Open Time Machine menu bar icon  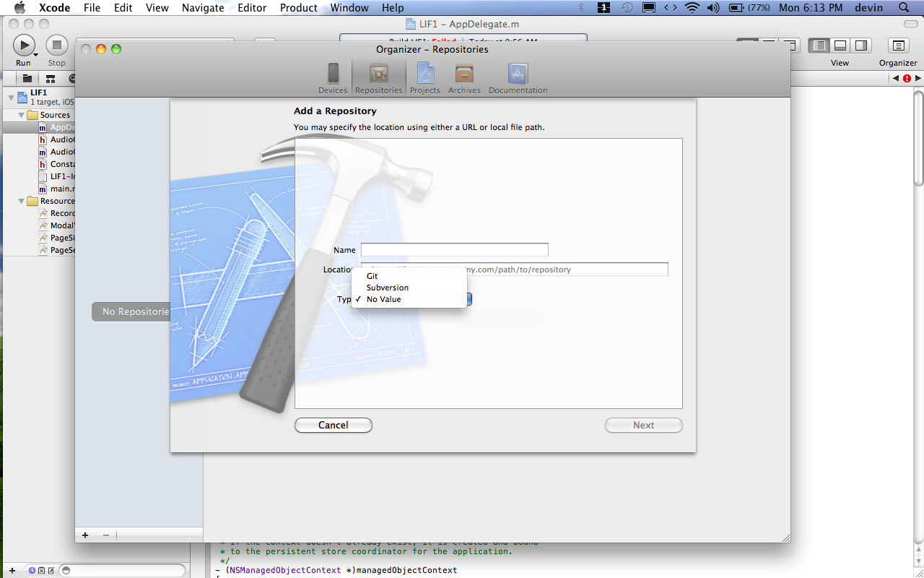[627, 8]
